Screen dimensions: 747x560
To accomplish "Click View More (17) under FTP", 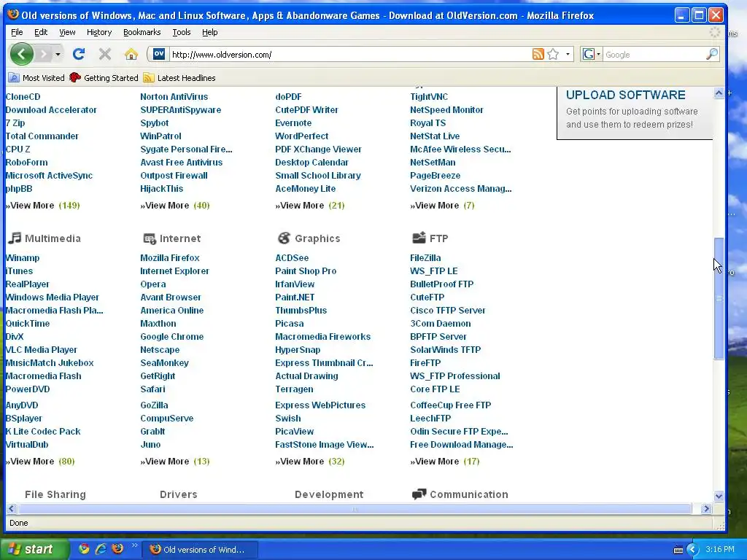I will point(445,461).
